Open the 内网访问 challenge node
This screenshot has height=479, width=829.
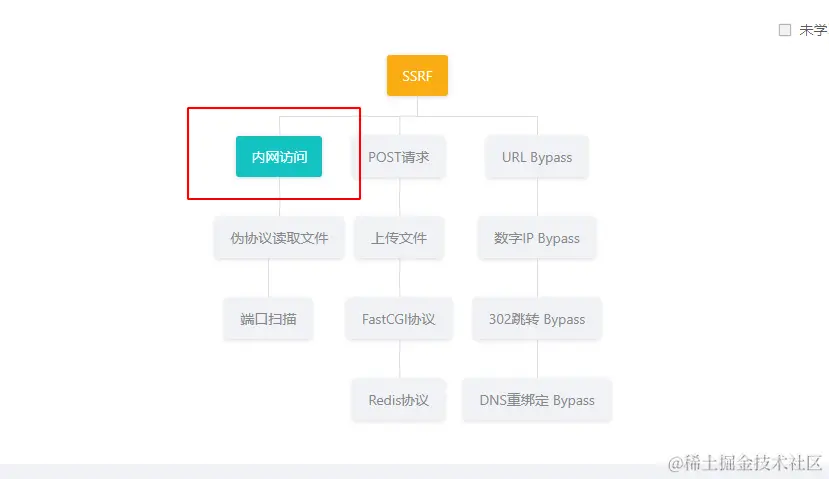(x=279, y=156)
